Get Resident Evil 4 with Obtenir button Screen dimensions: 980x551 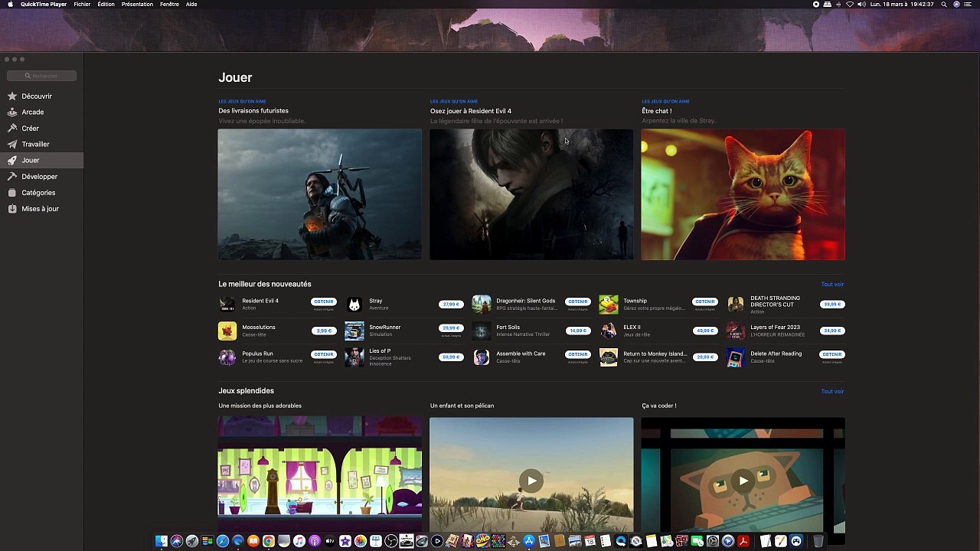click(x=324, y=302)
